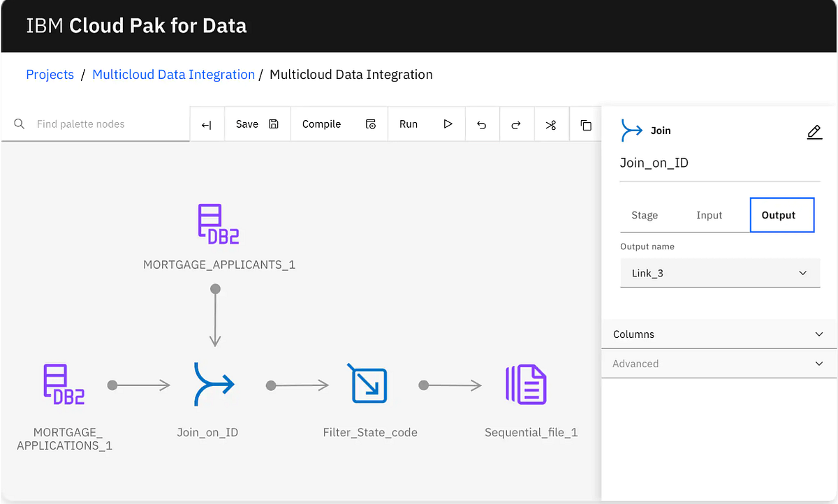Switch to the Input tab
The width and height of the screenshot is (838, 504).
click(x=709, y=215)
